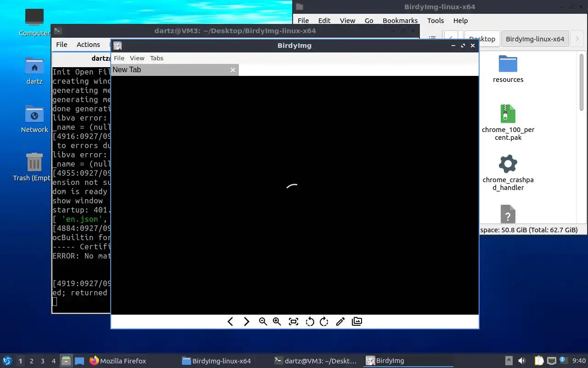Viewport: 588px width, 368px height.
Task: Click the clock showing 9:40
Action: point(579,361)
